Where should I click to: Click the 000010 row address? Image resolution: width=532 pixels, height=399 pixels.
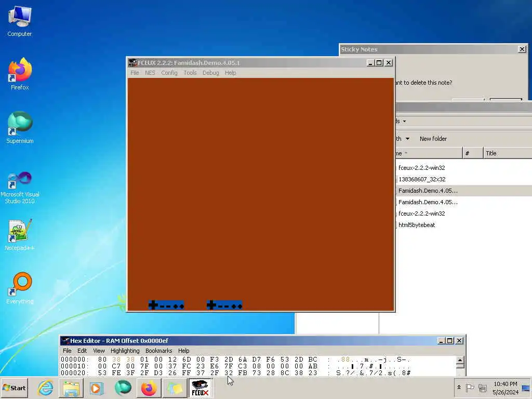pyautogui.click(x=74, y=366)
